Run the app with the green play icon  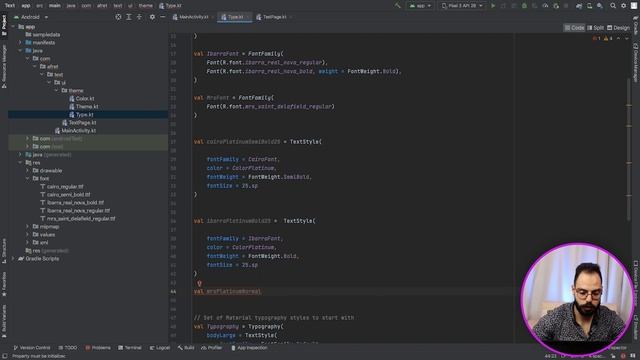tap(493, 6)
